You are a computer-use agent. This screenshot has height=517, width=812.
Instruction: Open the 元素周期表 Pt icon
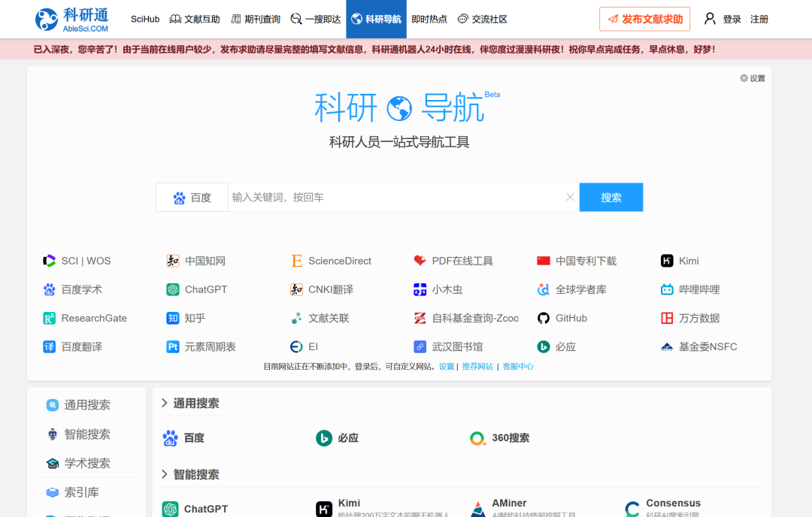click(x=172, y=346)
